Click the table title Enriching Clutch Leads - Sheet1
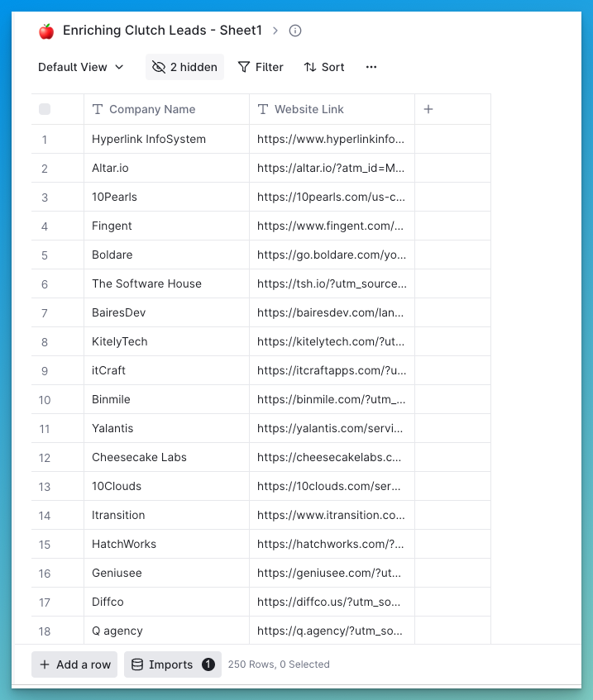 162,31
